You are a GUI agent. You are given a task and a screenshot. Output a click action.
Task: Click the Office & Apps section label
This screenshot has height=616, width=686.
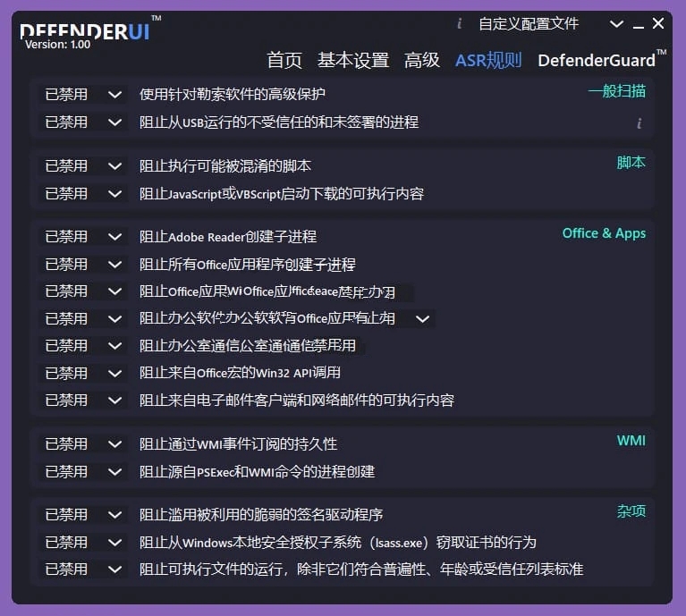pos(604,233)
